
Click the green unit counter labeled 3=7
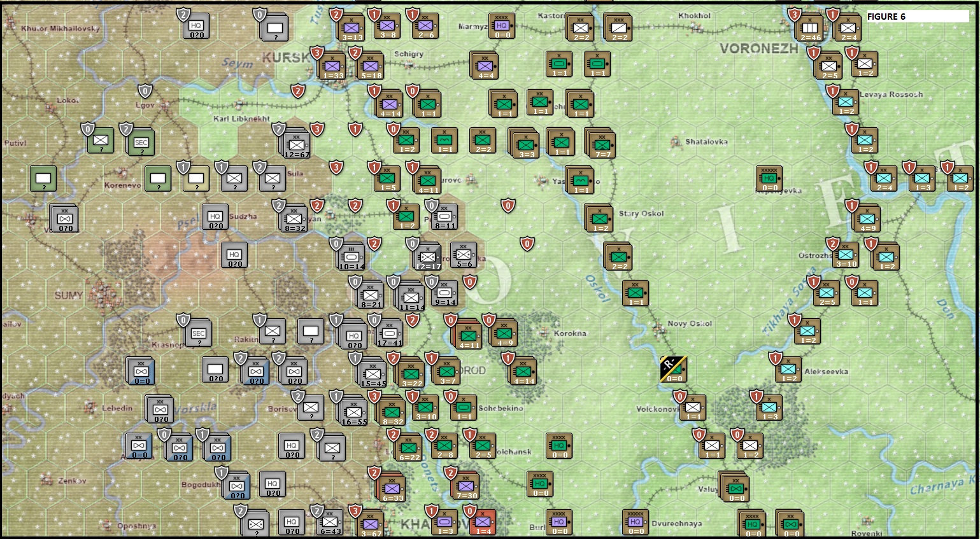point(447,372)
